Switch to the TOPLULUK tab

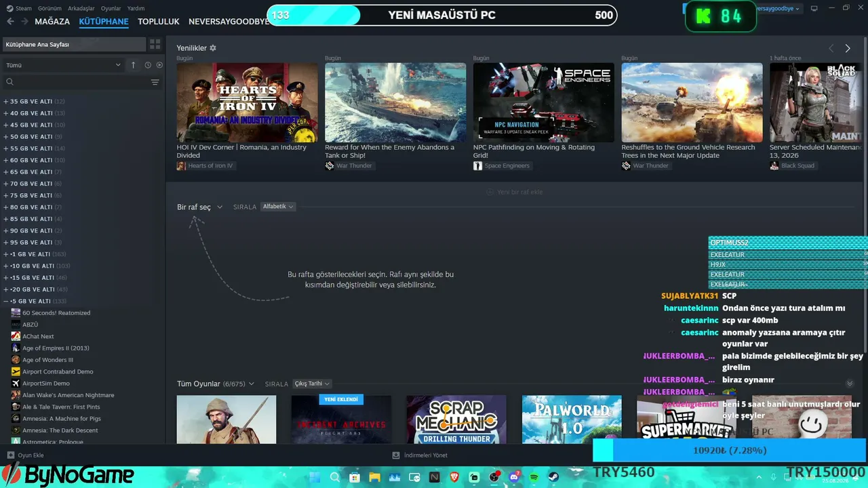(x=159, y=21)
